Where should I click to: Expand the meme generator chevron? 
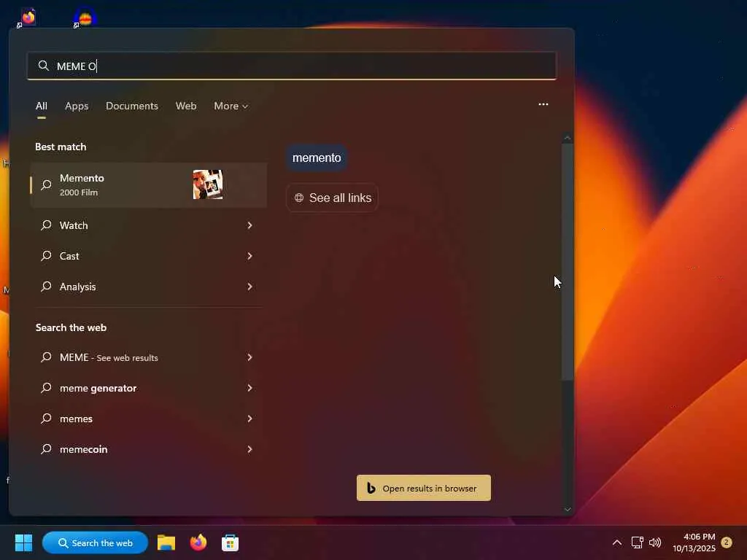point(249,388)
